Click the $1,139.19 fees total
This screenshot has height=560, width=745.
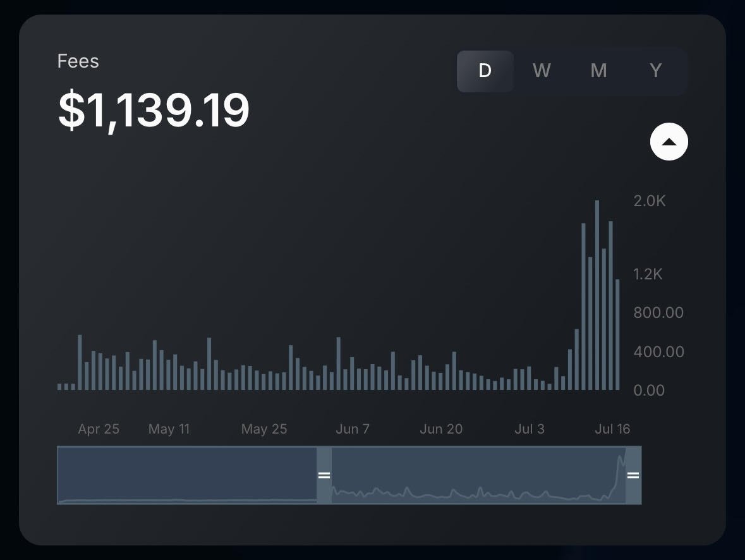tap(154, 110)
